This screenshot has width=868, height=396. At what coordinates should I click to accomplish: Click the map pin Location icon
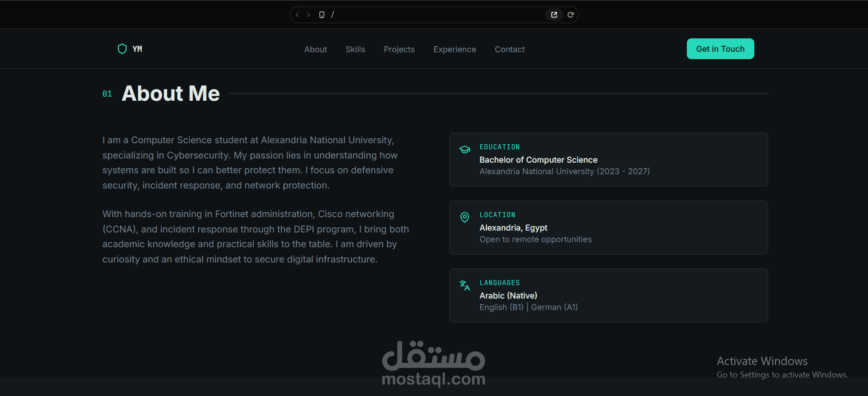465,217
